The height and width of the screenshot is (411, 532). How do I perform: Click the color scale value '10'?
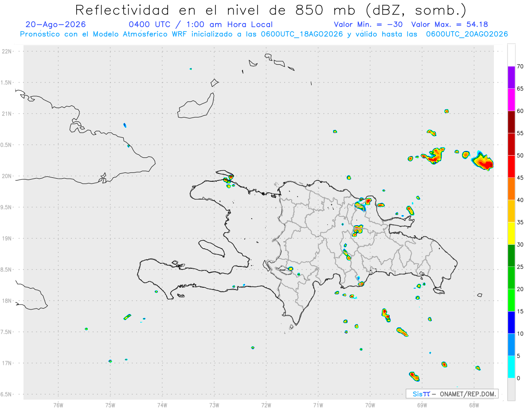click(x=520, y=334)
